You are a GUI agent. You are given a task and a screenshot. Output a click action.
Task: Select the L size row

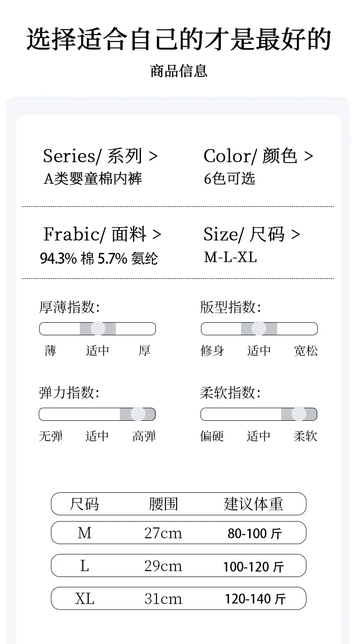[x=178, y=566]
